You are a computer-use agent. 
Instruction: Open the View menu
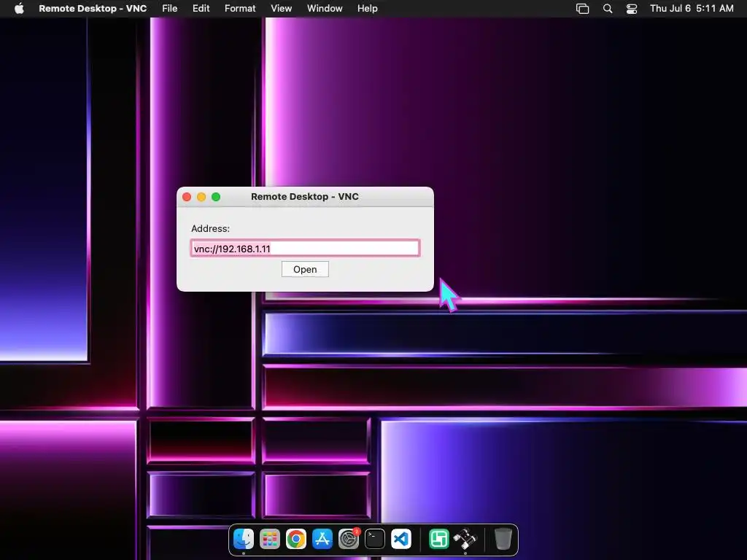pyautogui.click(x=281, y=9)
